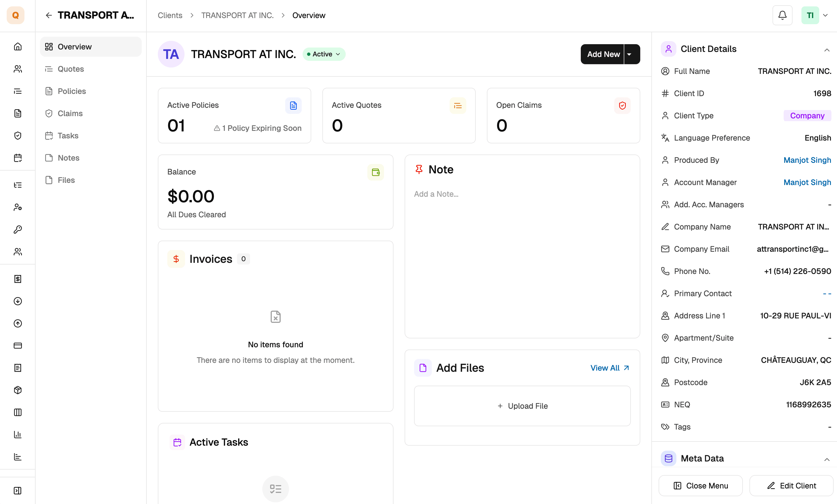The image size is (837, 504).
Task: Click the notifications bell icon
Action: click(x=782, y=15)
